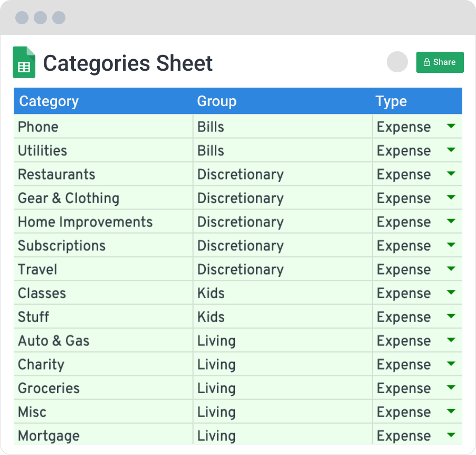
Task: Select the Phone category cell
Action: click(103, 126)
